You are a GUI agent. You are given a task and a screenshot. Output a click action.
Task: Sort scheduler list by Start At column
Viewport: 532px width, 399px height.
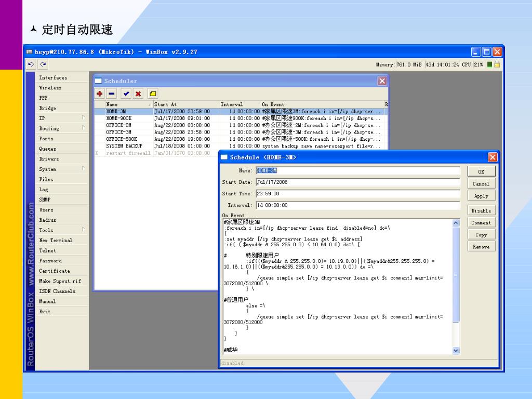187,104
